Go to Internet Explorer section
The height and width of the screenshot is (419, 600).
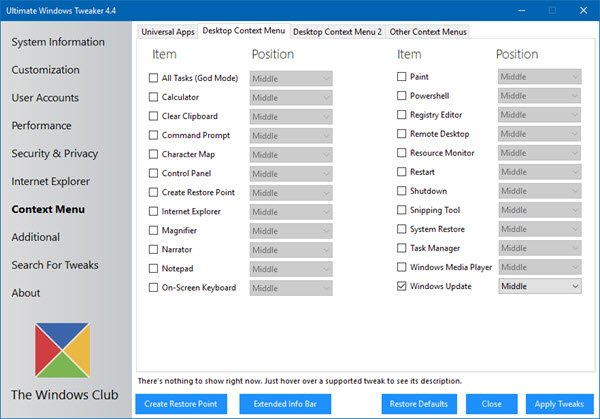(x=51, y=181)
